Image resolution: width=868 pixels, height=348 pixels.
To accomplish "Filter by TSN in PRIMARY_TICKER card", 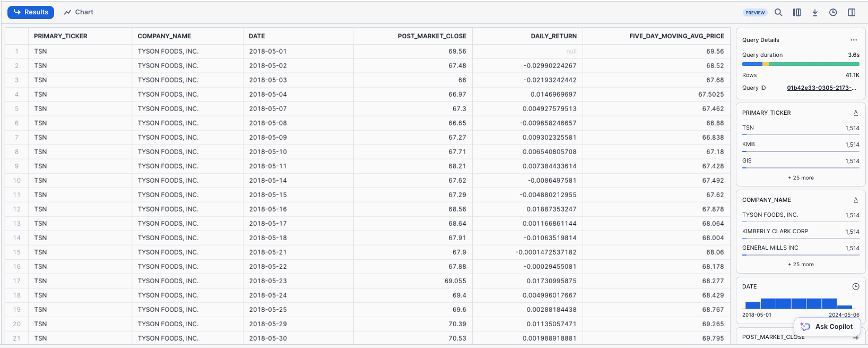I will point(801,129).
